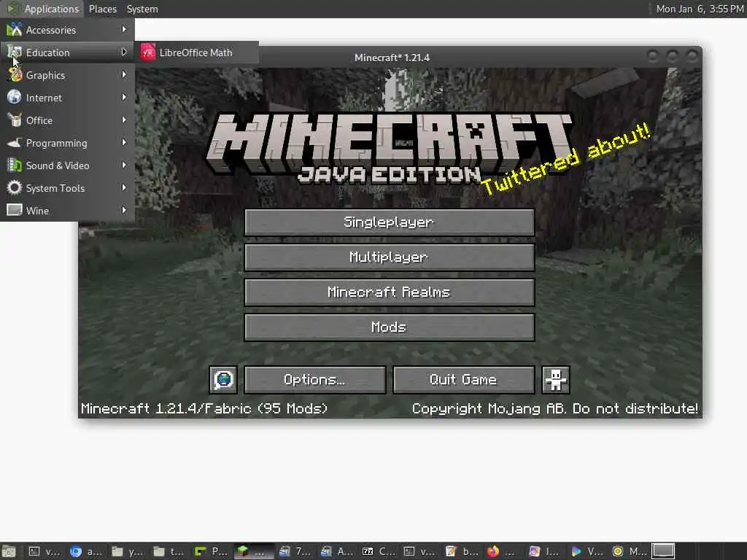Open the Internet category
Viewport: 747px width, 560px height.
[x=67, y=98]
